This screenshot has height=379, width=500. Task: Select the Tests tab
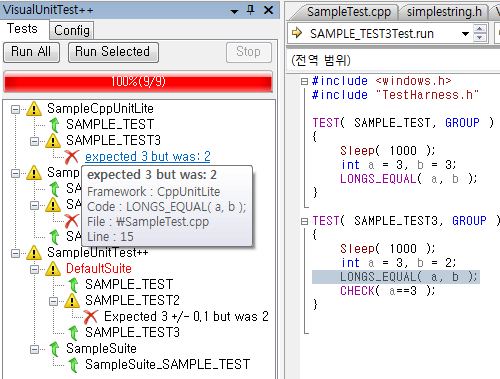[23, 29]
